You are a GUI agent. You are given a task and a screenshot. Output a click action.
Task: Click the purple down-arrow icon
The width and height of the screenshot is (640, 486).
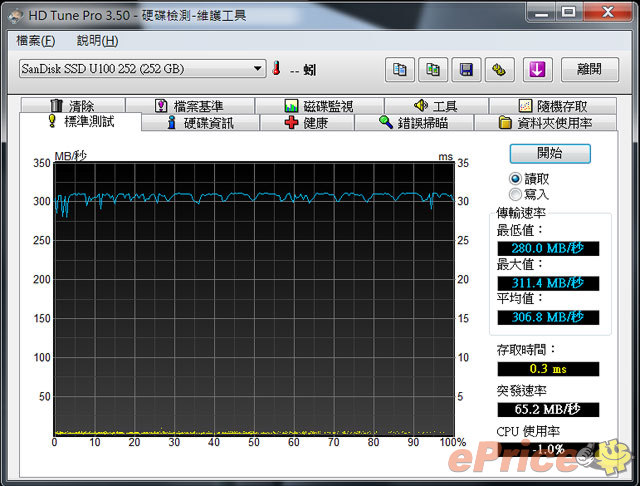pos(537,69)
